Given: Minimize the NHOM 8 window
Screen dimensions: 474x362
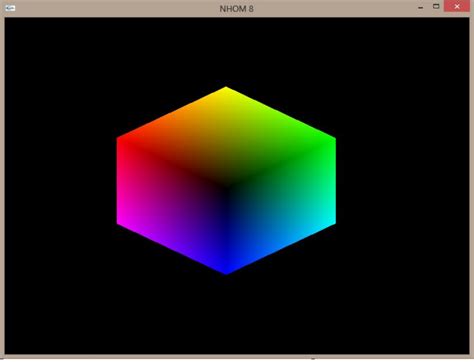Looking at the screenshot, I should 421,7.
